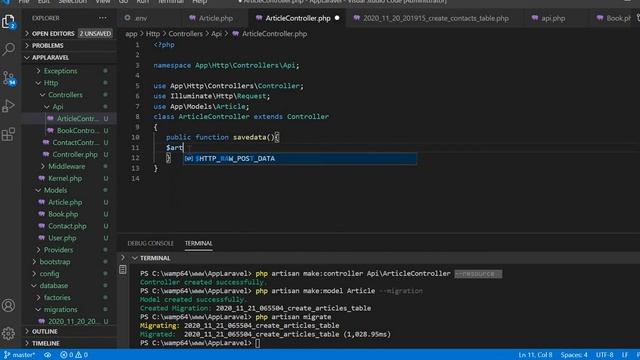The height and width of the screenshot is (360, 640).
Task: Click the 2 UNSAVED badge in Open Editors
Action: click(95, 33)
